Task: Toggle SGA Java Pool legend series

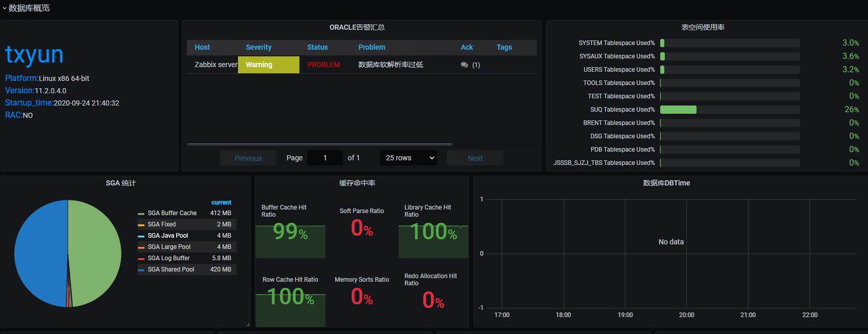Action: click(x=168, y=236)
